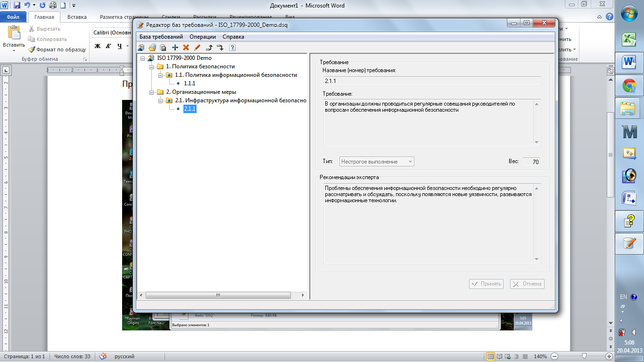Click the orange X delete icon

click(186, 47)
